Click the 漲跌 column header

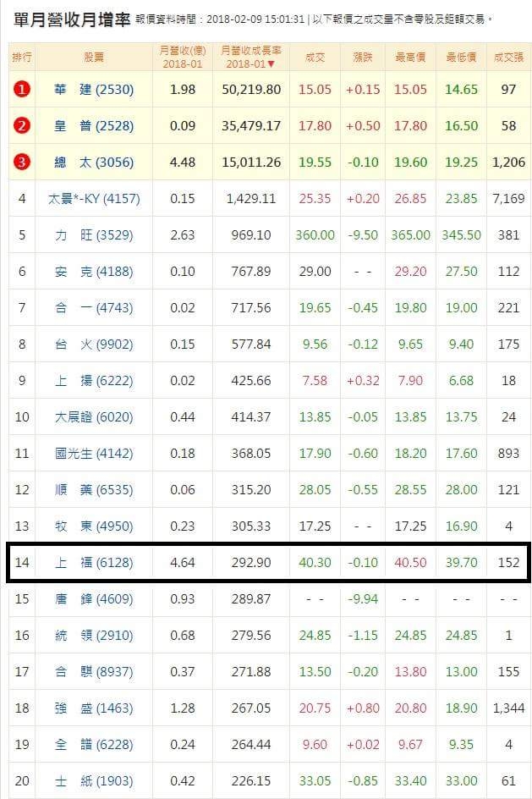pyautogui.click(x=363, y=57)
